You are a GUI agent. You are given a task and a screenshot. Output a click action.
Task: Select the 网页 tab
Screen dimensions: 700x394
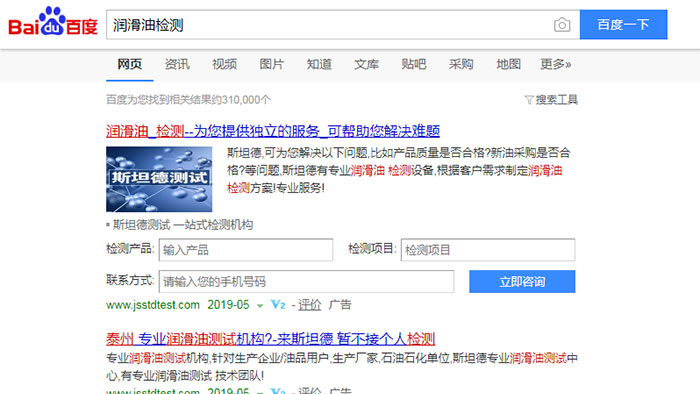[x=129, y=64]
